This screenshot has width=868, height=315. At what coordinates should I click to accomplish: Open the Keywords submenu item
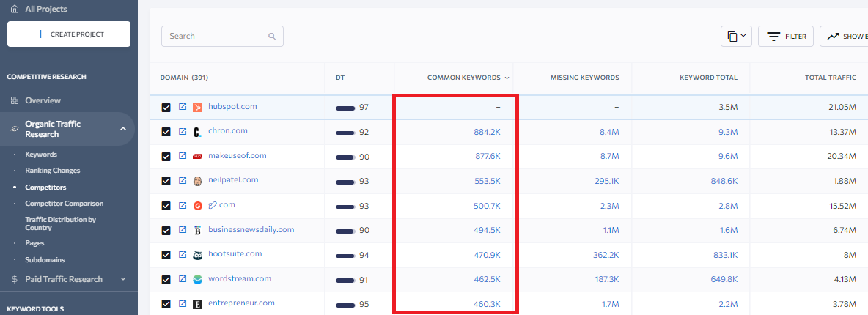coord(41,155)
